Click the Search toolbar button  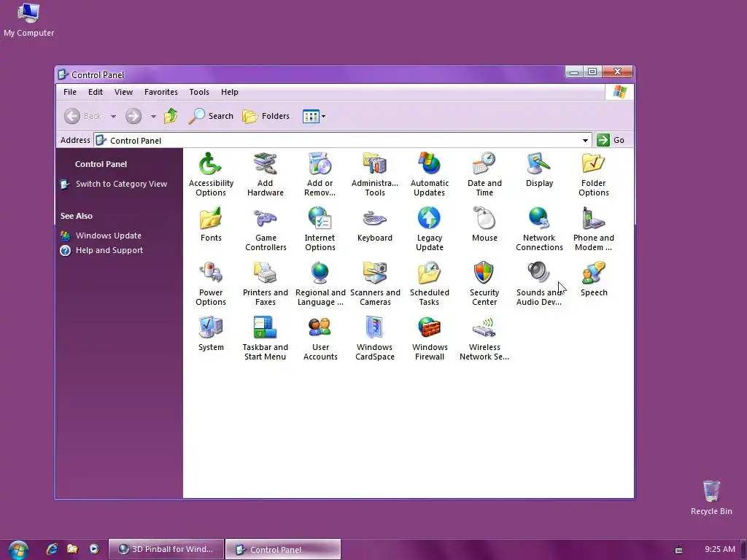click(211, 116)
